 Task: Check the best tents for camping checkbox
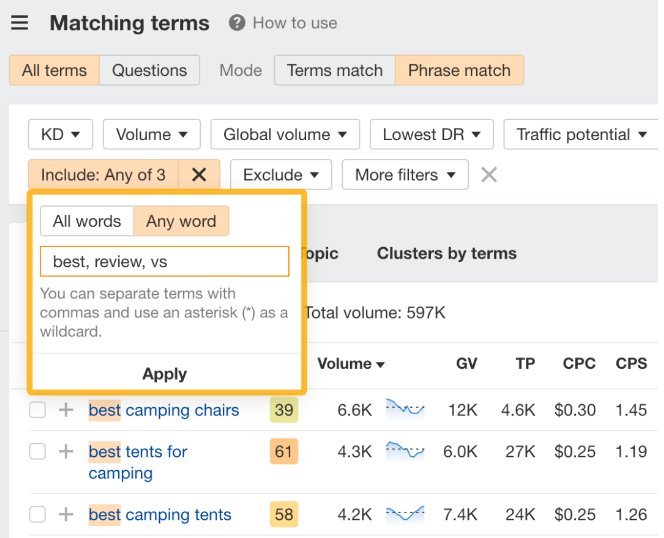point(37,452)
